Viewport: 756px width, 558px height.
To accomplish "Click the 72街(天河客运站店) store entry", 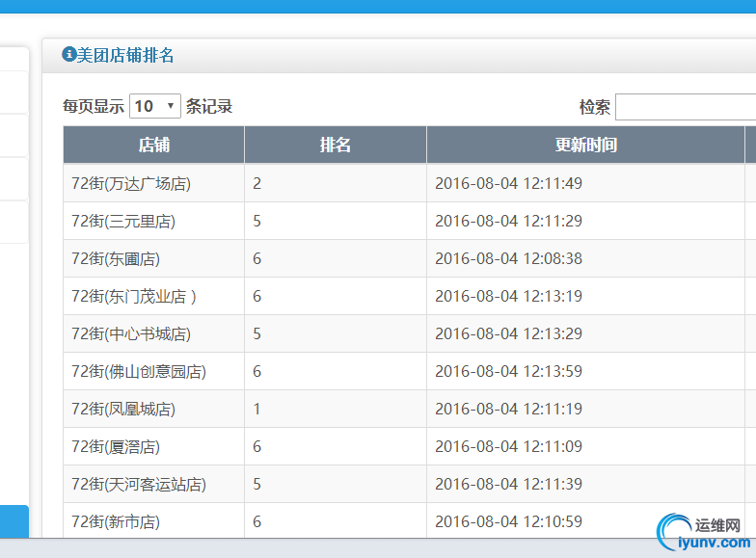I will point(139,484).
